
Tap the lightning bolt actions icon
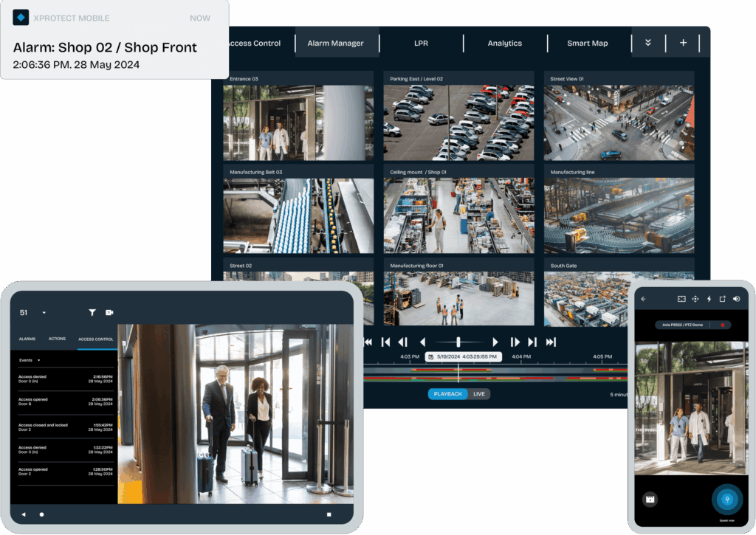(709, 299)
